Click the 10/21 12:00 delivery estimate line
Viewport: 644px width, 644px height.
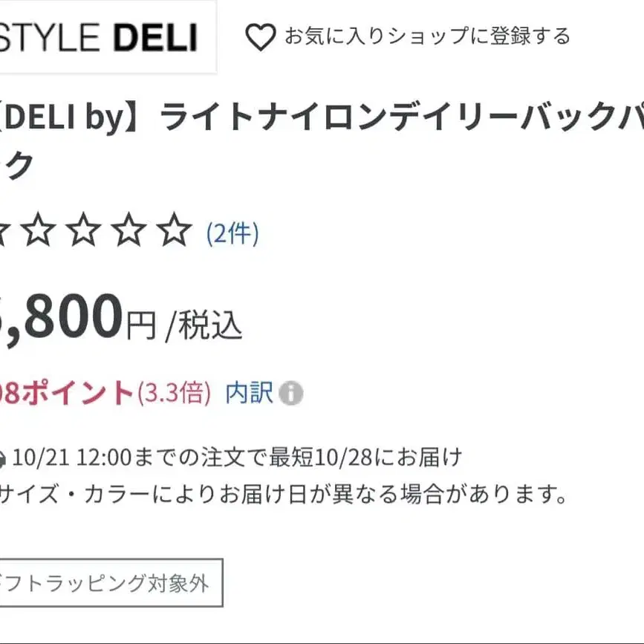click(x=237, y=457)
